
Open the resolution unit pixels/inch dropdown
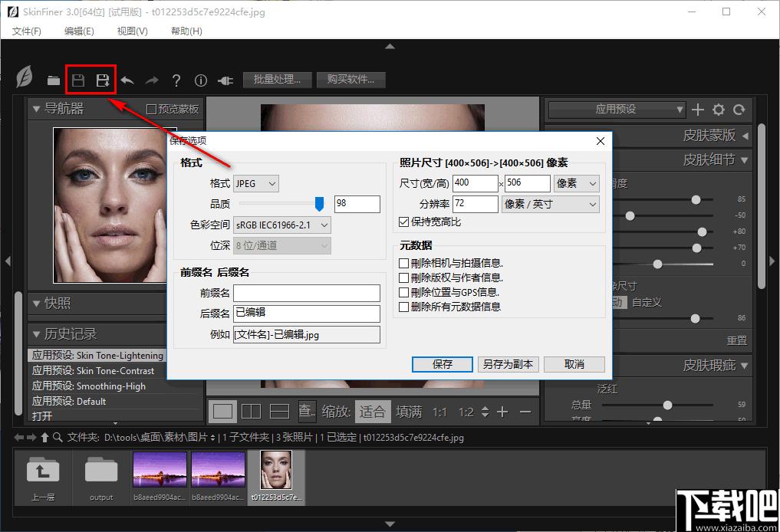point(550,205)
